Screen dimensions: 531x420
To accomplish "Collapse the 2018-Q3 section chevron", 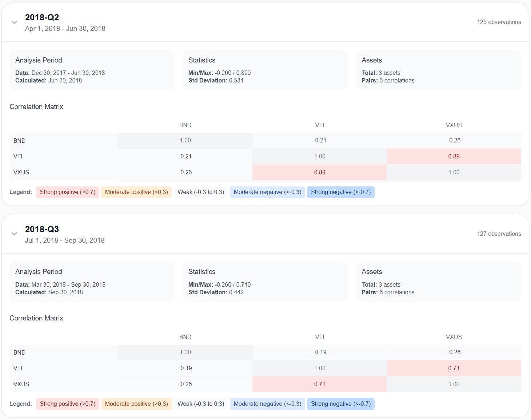I will 14,234.
